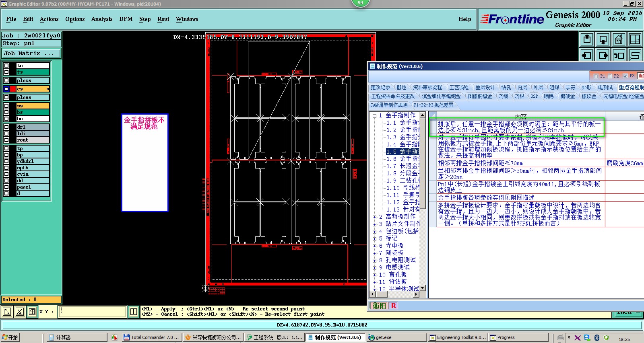Click the grid window icon beside X Y
The height and width of the screenshot is (343, 644).
[x=32, y=312]
